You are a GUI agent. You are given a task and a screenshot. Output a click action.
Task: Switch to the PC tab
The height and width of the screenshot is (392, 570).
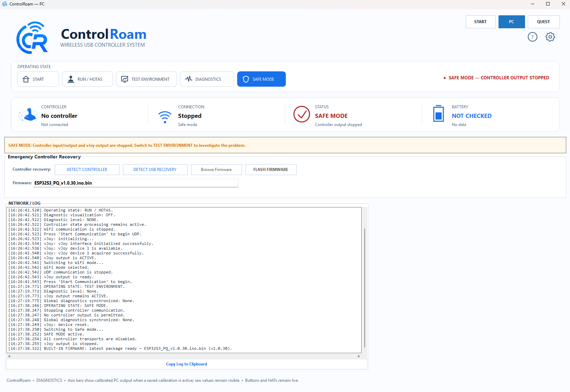click(511, 22)
